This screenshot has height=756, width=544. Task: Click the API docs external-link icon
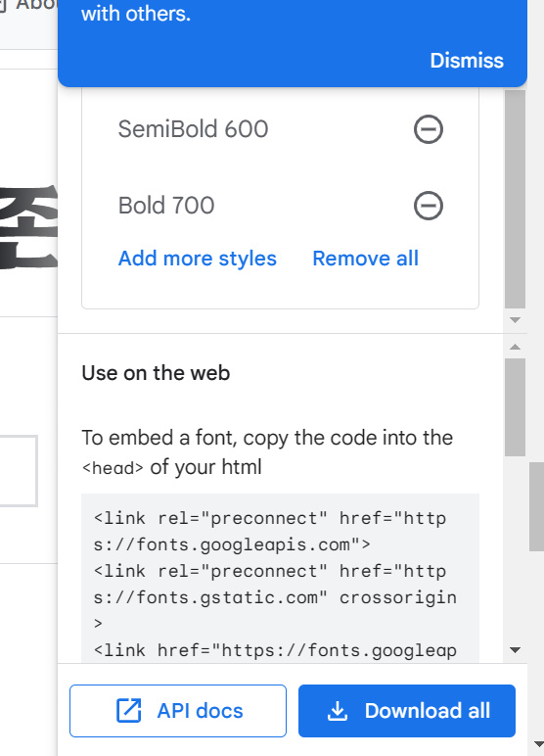coord(128,711)
